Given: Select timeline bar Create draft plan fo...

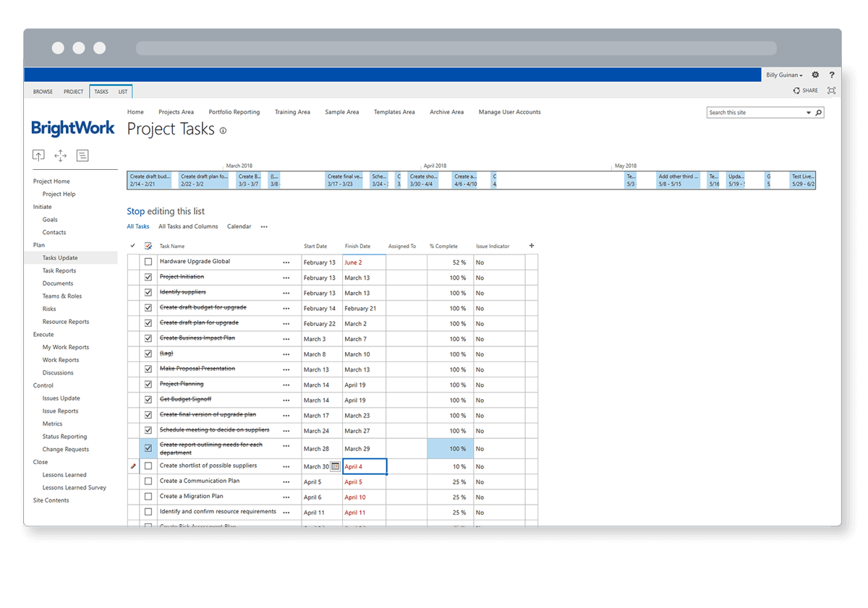Looking at the screenshot, I should [x=205, y=180].
